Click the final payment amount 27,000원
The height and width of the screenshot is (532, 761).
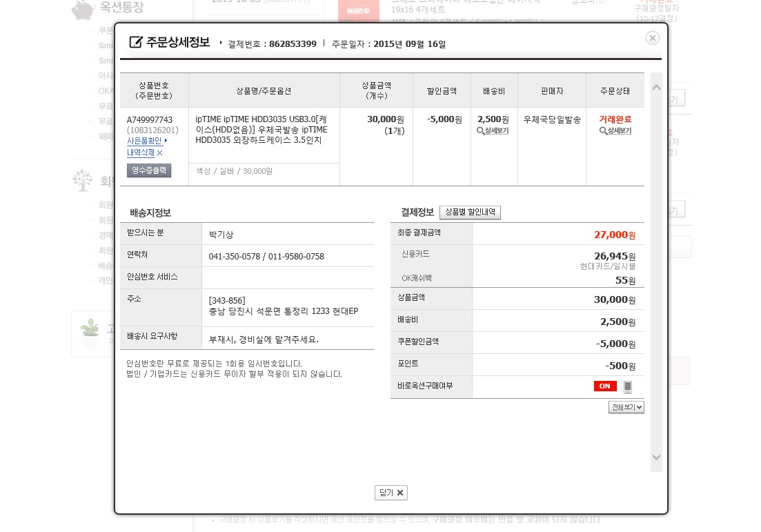615,235
